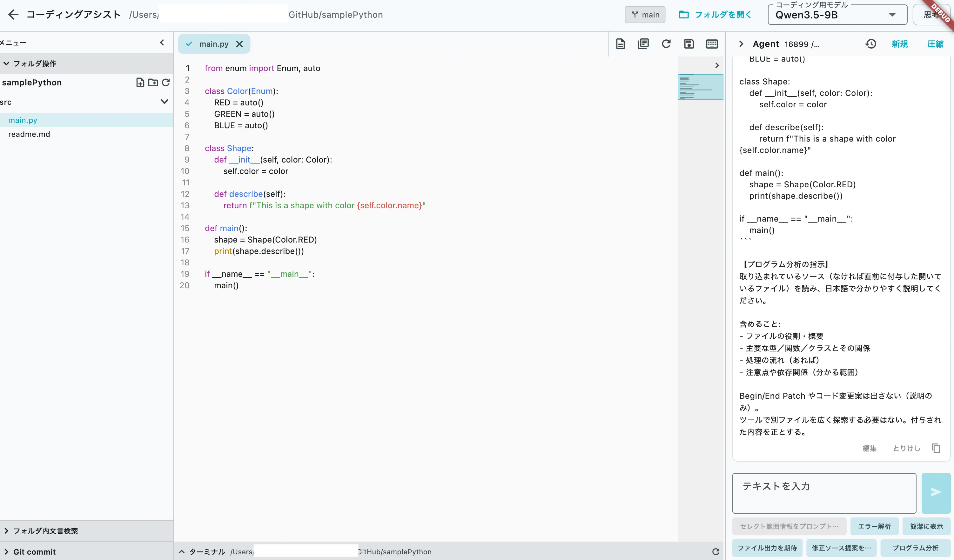Click the ファイル出力を期待 quick button
Screen dimensions: 954x560
(767, 548)
